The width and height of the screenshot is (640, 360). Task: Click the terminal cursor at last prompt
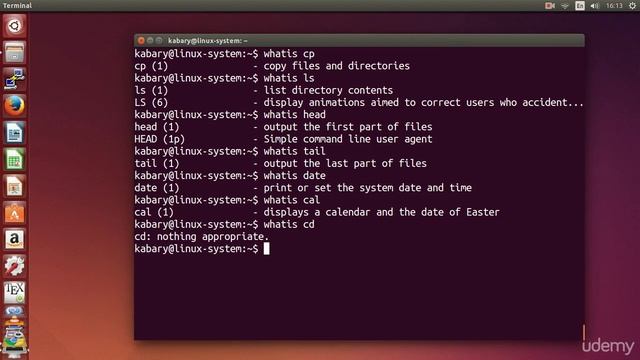click(x=267, y=249)
